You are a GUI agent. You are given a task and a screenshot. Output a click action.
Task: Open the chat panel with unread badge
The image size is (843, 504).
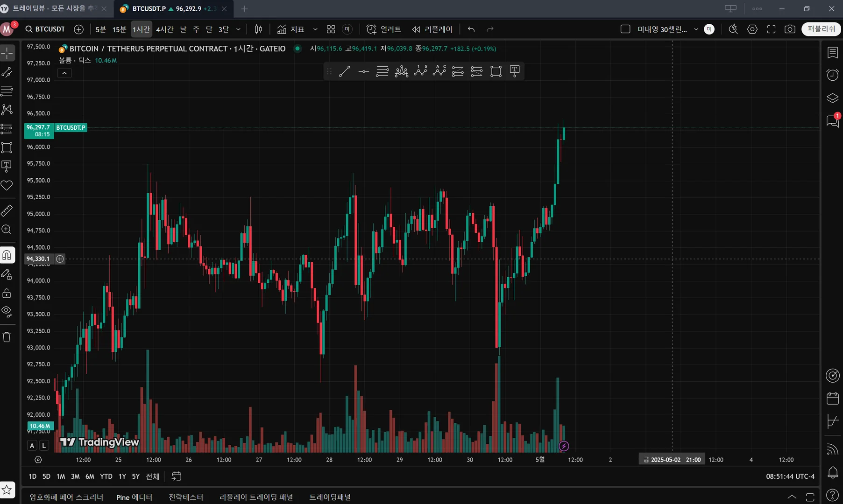click(833, 121)
